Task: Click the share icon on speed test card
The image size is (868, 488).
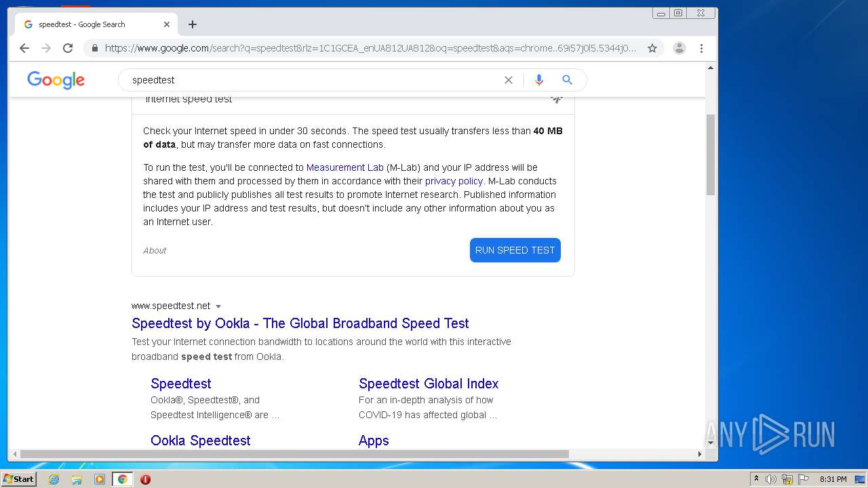Action: click(556, 99)
